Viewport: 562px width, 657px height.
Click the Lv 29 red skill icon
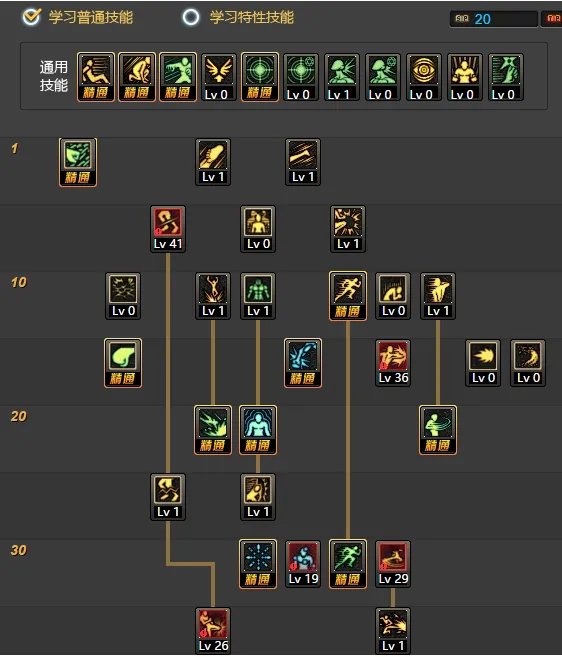tap(393, 564)
